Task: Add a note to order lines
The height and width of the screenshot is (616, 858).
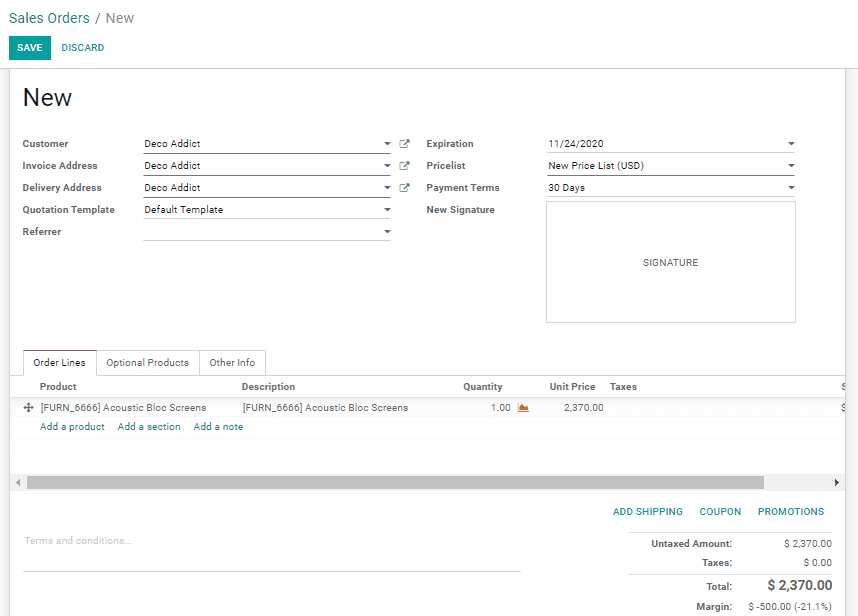Action: [x=218, y=427]
